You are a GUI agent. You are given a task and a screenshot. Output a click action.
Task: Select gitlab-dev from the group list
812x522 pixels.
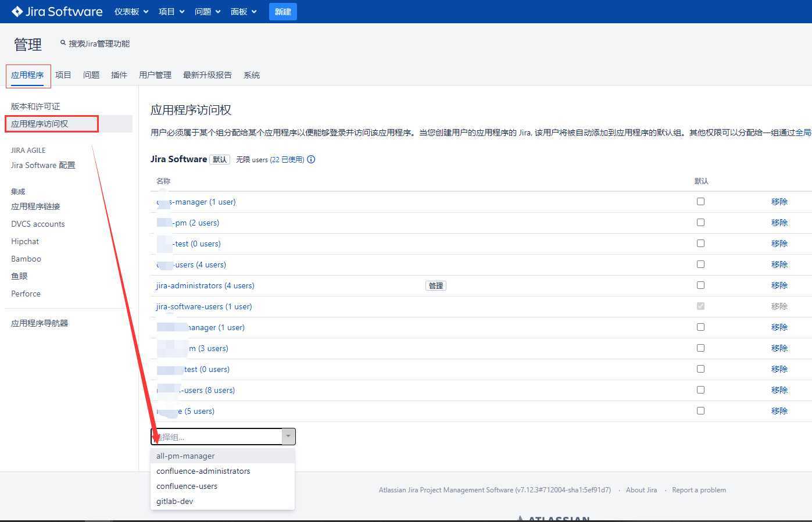coord(223,501)
